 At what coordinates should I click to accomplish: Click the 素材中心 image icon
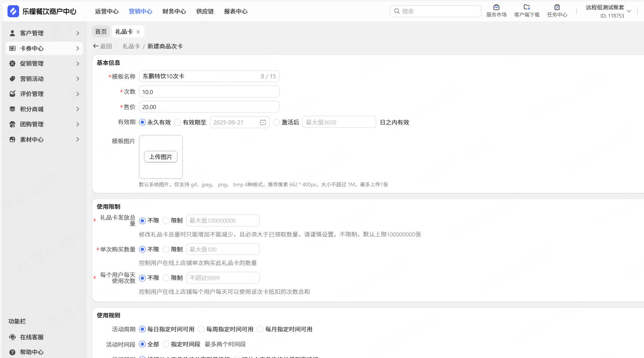point(12,139)
